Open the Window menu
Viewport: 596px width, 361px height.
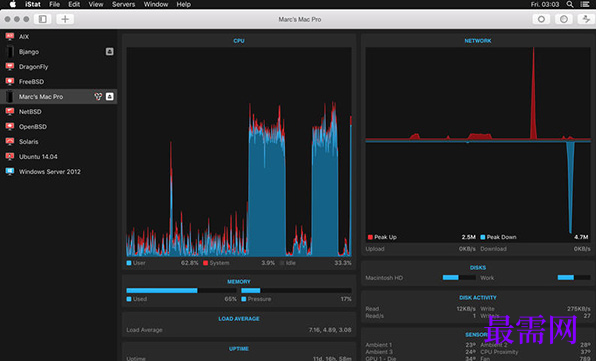pyautogui.click(x=156, y=4)
